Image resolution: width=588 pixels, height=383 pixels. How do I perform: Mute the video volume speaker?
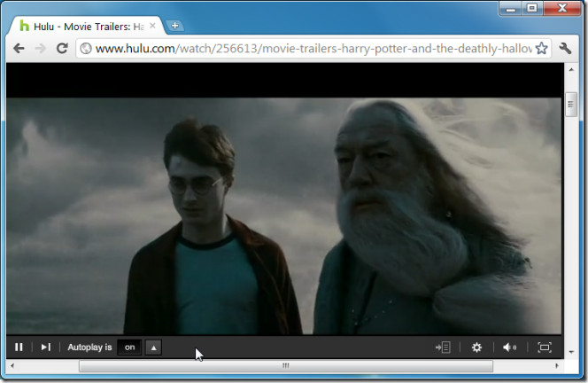[509, 348]
